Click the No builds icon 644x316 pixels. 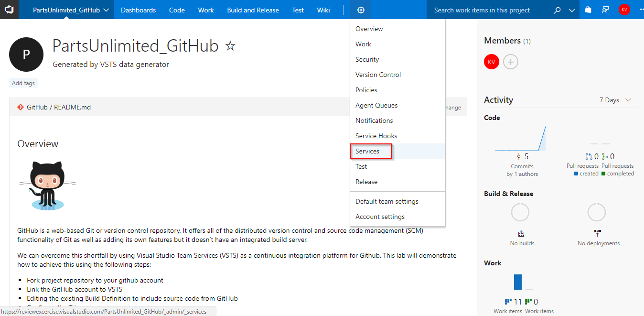point(521,233)
